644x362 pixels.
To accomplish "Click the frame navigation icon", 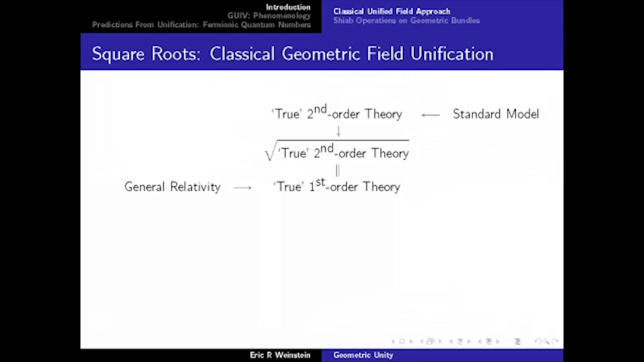I will coord(430,341).
